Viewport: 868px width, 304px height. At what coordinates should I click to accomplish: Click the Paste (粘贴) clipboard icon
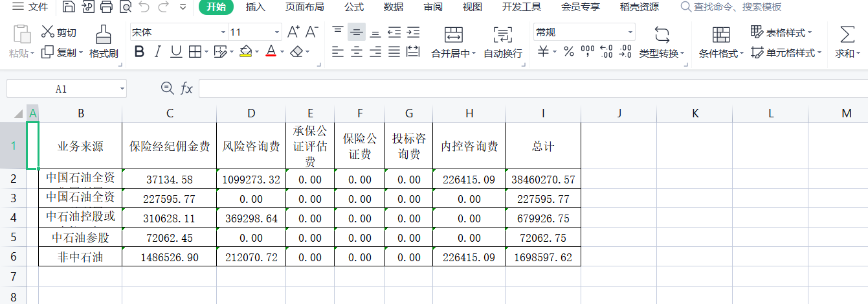(x=22, y=35)
